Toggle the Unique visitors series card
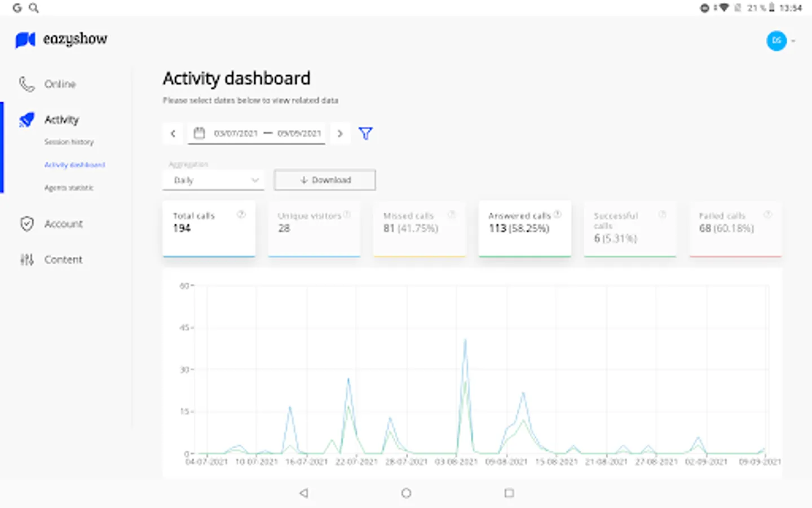Screen dimensions: 812x508 314,229
